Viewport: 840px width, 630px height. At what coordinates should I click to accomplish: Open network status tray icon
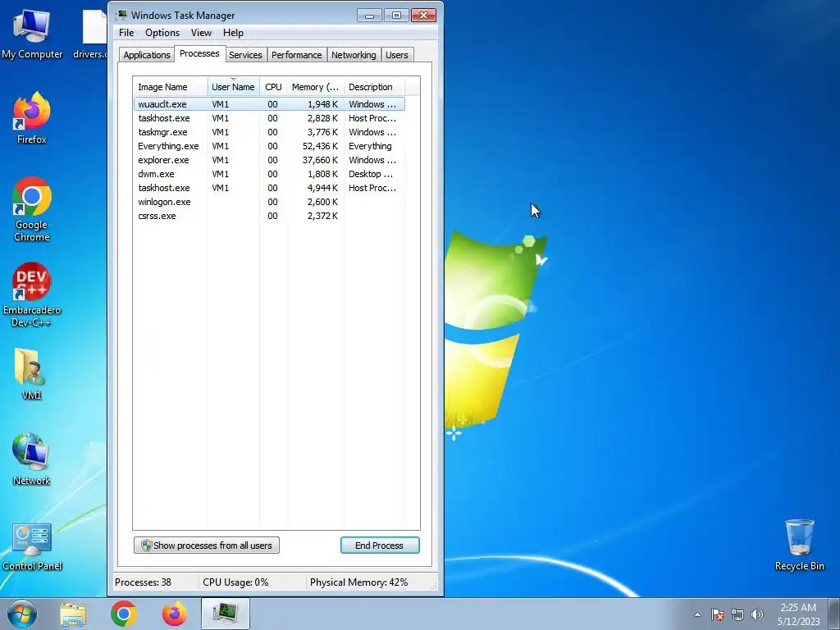[x=737, y=614]
